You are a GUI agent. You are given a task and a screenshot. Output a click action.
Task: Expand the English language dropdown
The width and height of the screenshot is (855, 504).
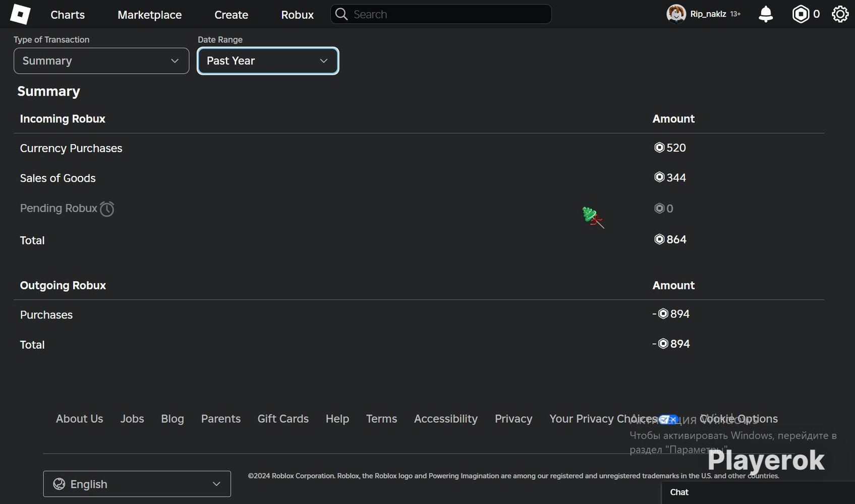point(137,484)
